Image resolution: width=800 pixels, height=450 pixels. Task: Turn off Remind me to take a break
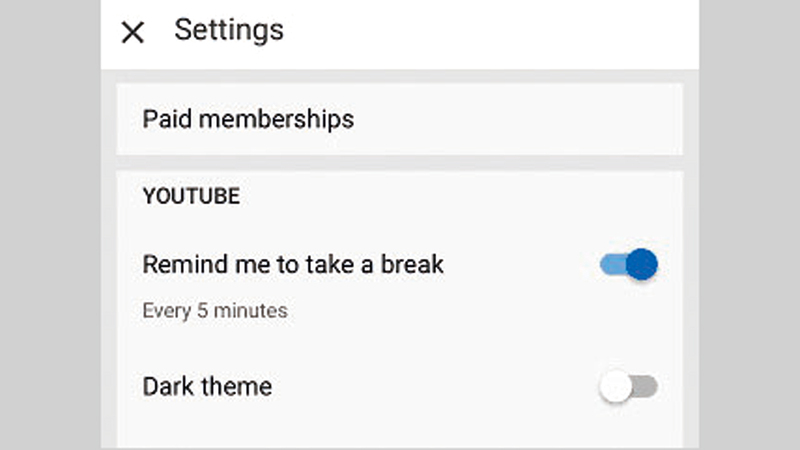629,265
